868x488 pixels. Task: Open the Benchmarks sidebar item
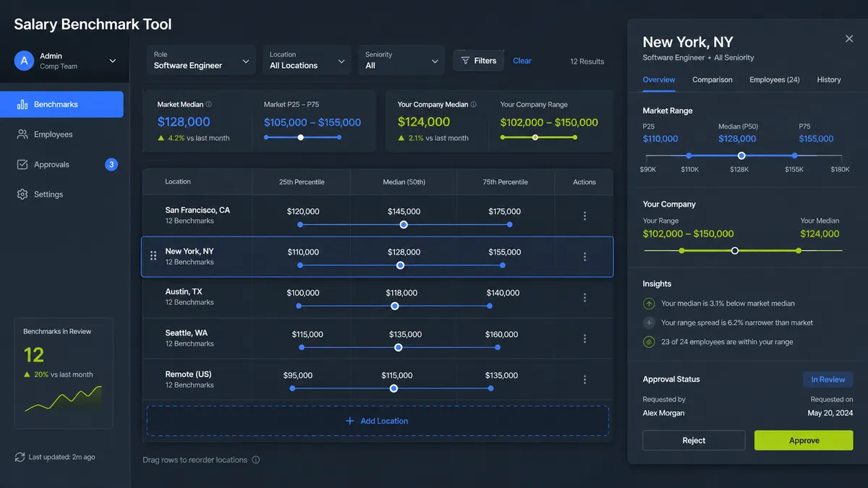(61, 104)
